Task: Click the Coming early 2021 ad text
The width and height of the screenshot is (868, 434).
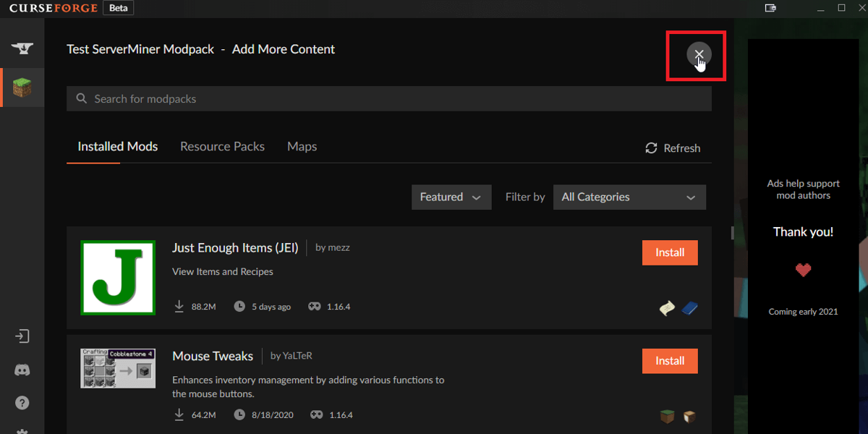Action: [x=803, y=312]
